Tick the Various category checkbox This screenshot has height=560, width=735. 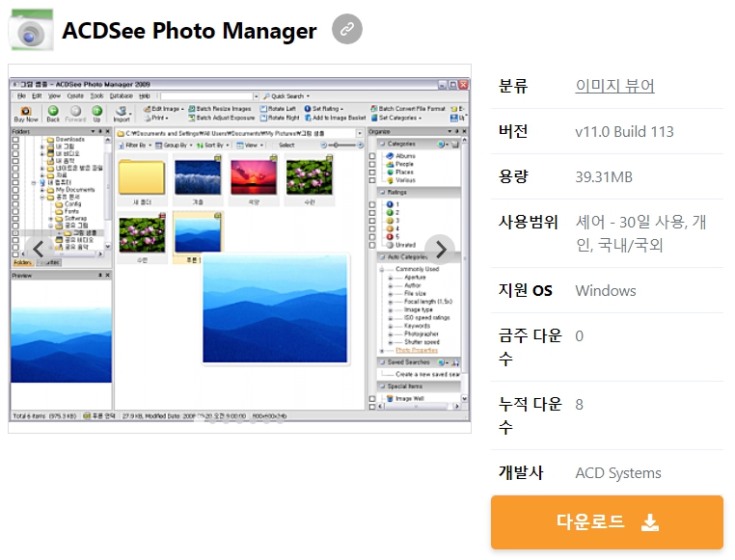point(372,180)
